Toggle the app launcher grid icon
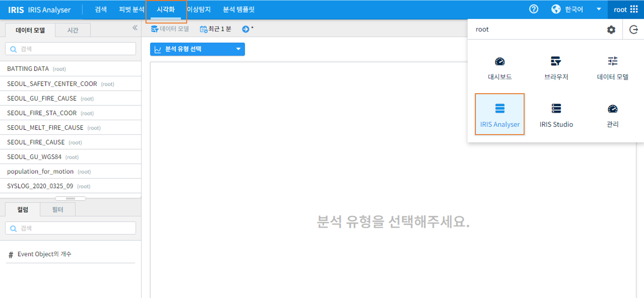The height and width of the screenshot is (298, 644). (x=634, y=9)
